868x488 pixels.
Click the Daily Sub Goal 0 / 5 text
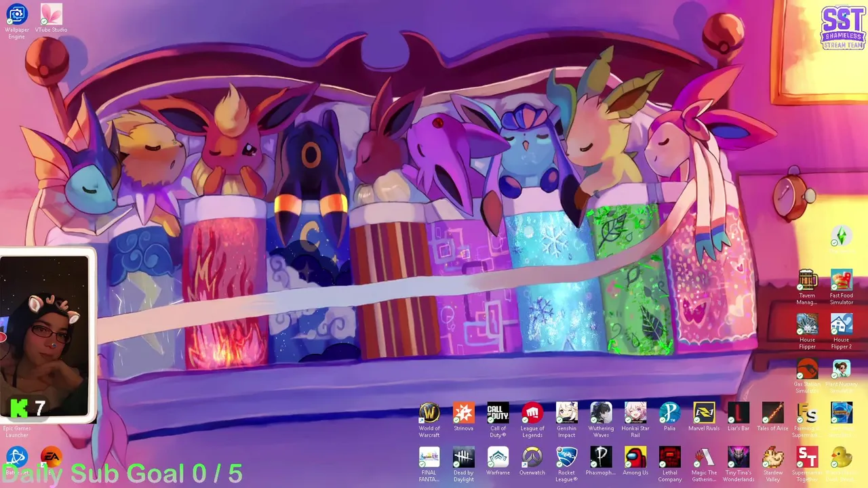(x=123, y=473)
